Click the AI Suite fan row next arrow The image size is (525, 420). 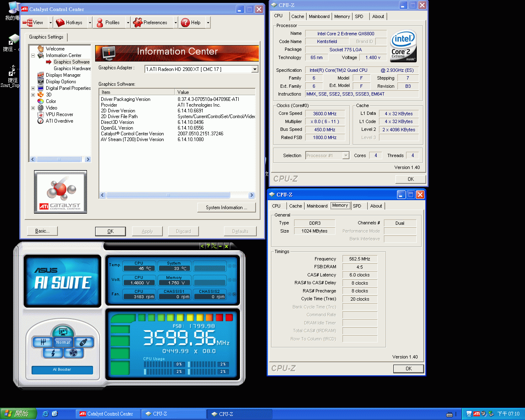click(x=234, y=294)
